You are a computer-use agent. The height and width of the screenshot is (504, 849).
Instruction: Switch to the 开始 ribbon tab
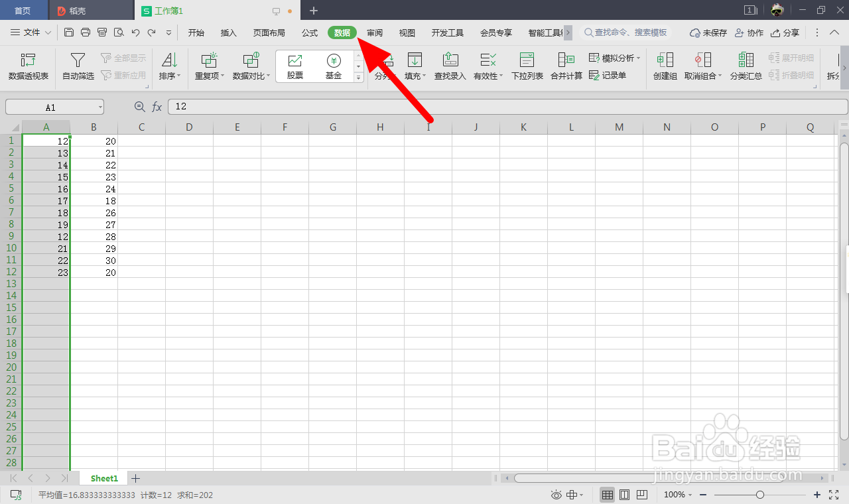pos(196,32)
